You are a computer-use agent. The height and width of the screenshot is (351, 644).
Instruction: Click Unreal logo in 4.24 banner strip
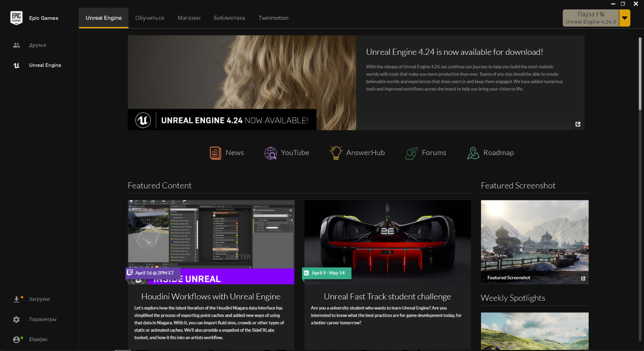coord(143,120)
